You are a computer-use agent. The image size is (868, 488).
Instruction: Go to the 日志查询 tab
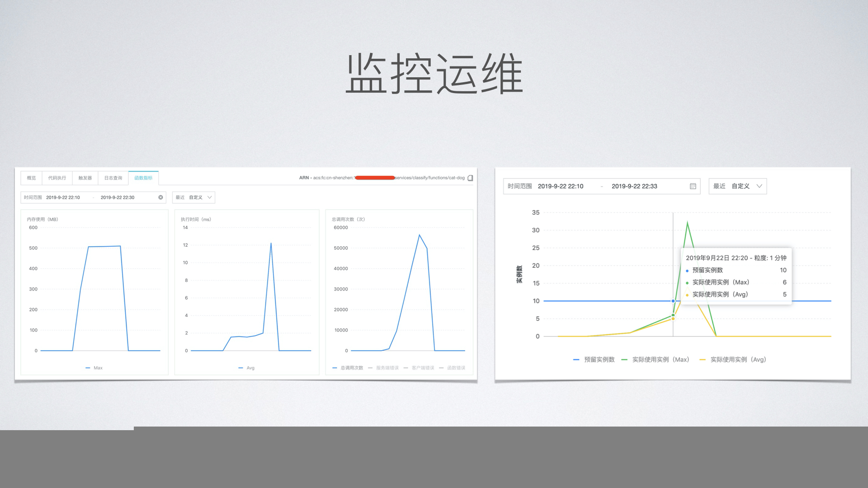[113, 178]
